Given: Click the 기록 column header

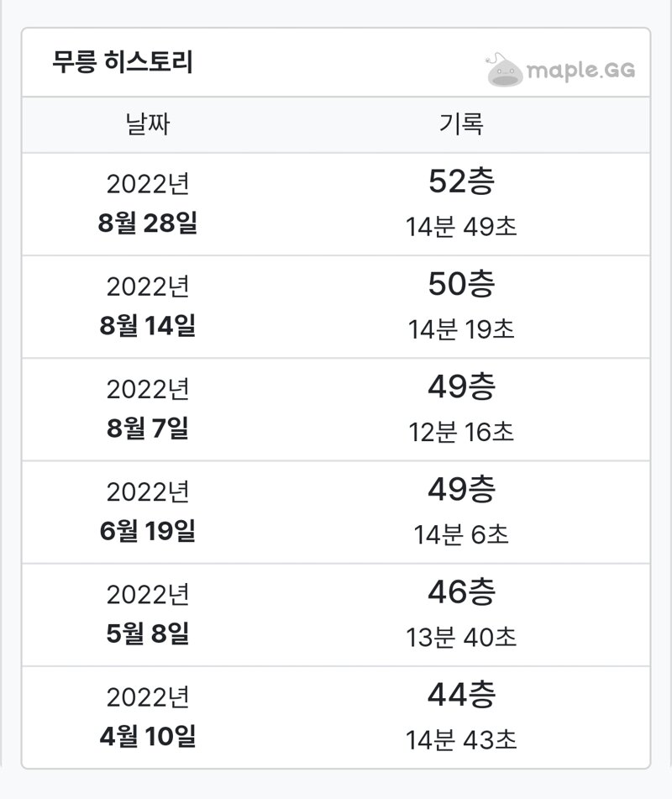Looking at the screenshot, I should click(x=461, y=124).
